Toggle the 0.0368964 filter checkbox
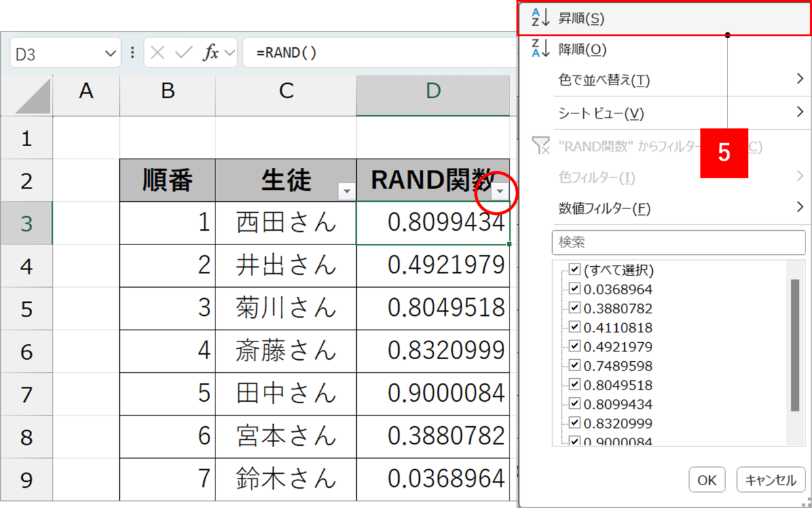The height and width of the screenshot is (508, 812). pyautogui.click(x=574, y=288)
